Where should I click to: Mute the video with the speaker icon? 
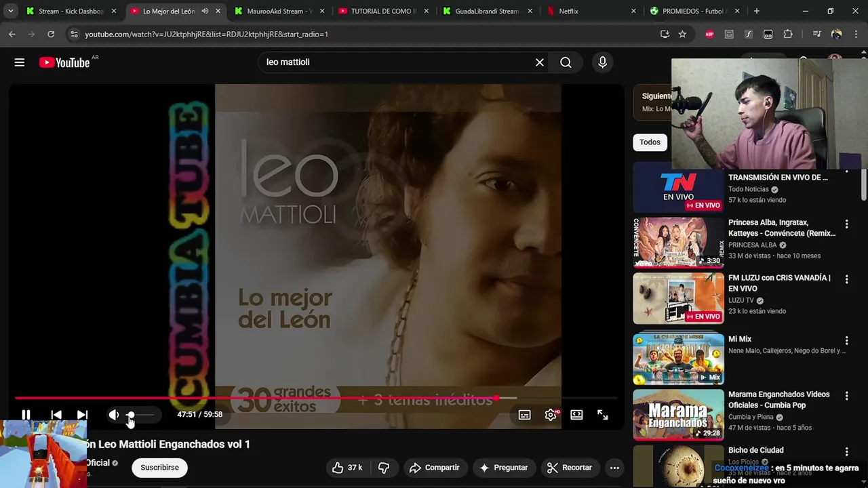click(114, 415)
